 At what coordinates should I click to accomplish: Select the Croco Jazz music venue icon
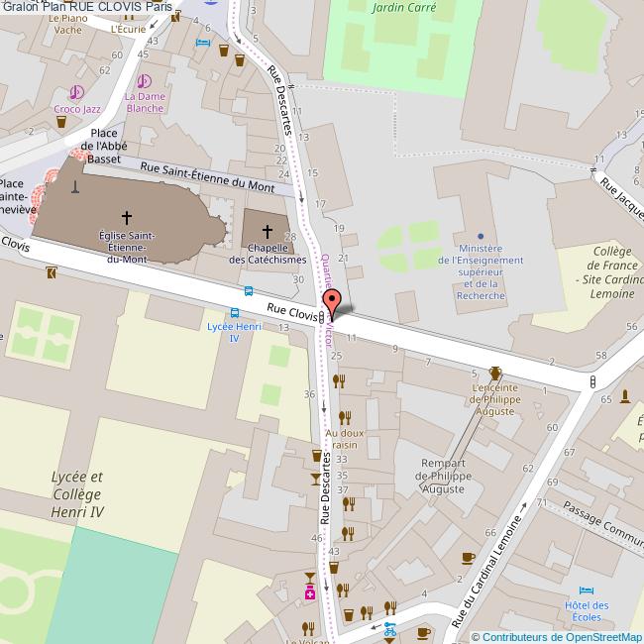pyautogui.click(x=76, y=92)
